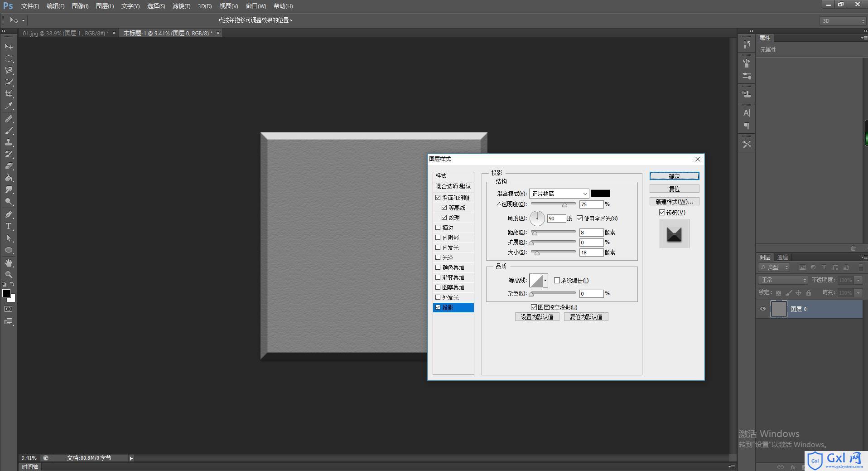Click the 复位 reset button
Viewport: 868px width, 471px height.
pos(674,189)
